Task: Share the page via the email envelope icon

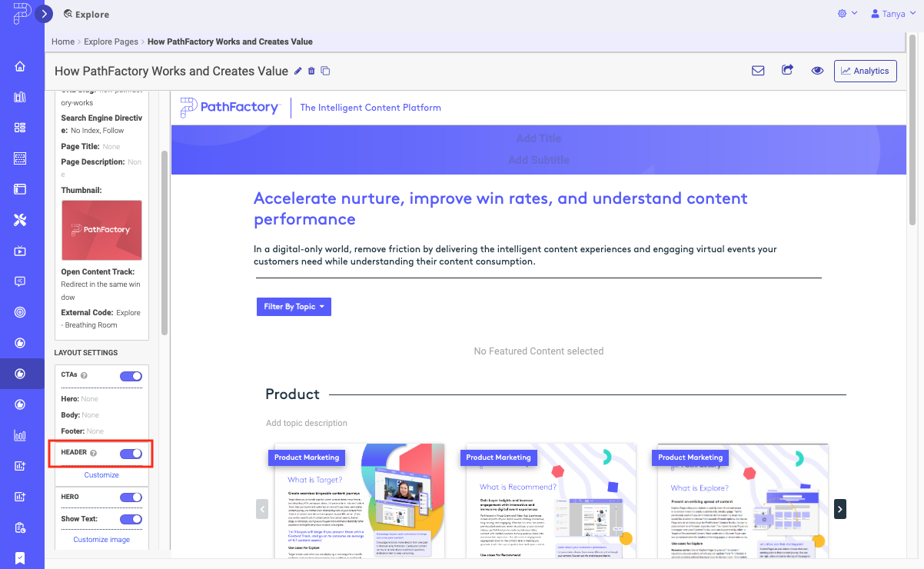Action: (x=758, y=70)
